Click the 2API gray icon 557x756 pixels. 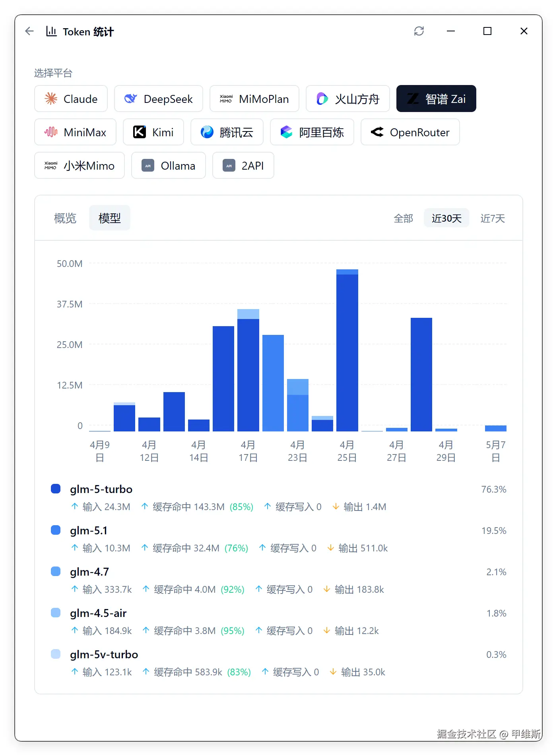pos(229,165)
